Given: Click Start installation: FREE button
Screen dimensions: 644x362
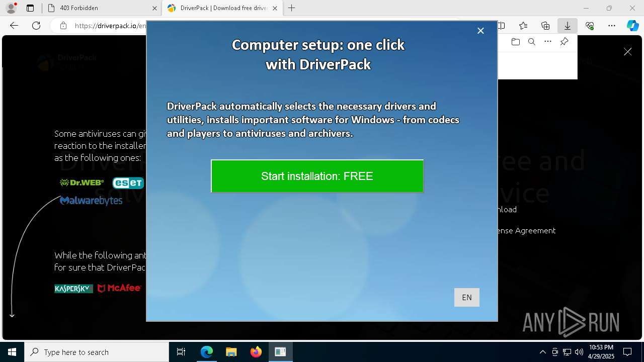Looking at the screenshot, I should point(317,176).
